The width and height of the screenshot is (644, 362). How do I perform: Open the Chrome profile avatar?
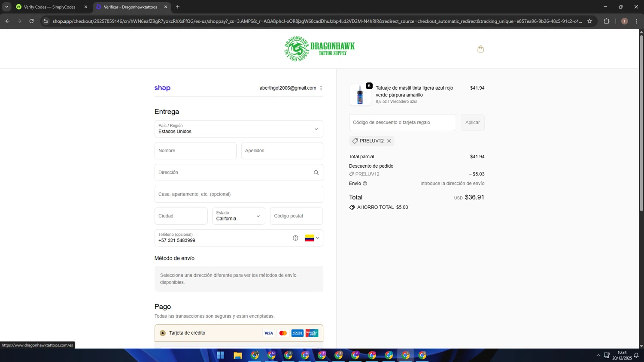point(624,21)
